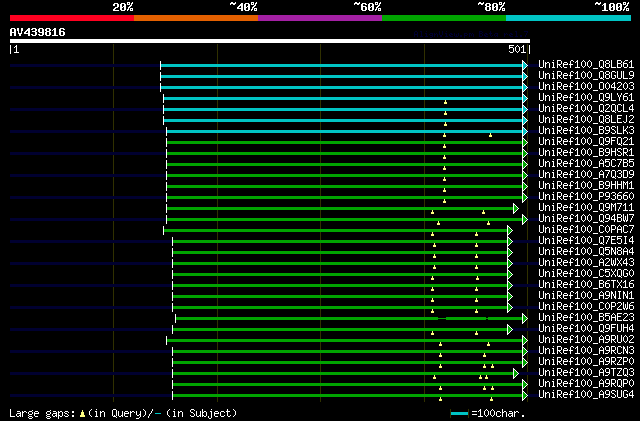The height and width of the screenshot is (421, 640).
Task: Select the UniRef100_C0P2W6 label
Action: [586, 307]
